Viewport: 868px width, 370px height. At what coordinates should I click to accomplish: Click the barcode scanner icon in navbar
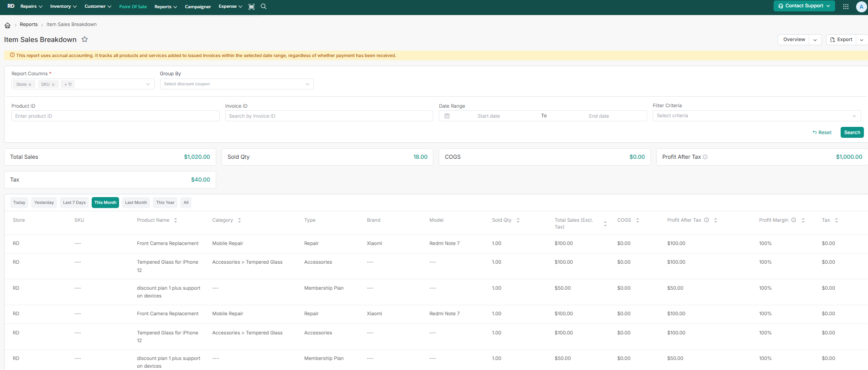click(251, 6)
